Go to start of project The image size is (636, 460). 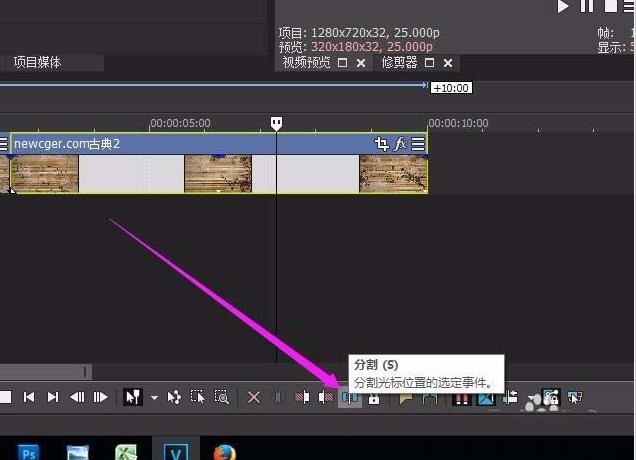coord(29,397)
